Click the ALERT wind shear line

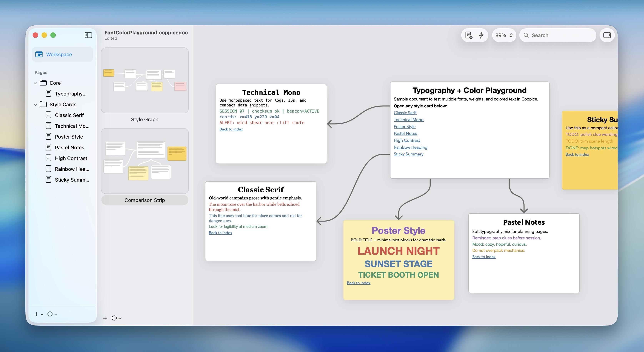(x=262, y=123)
